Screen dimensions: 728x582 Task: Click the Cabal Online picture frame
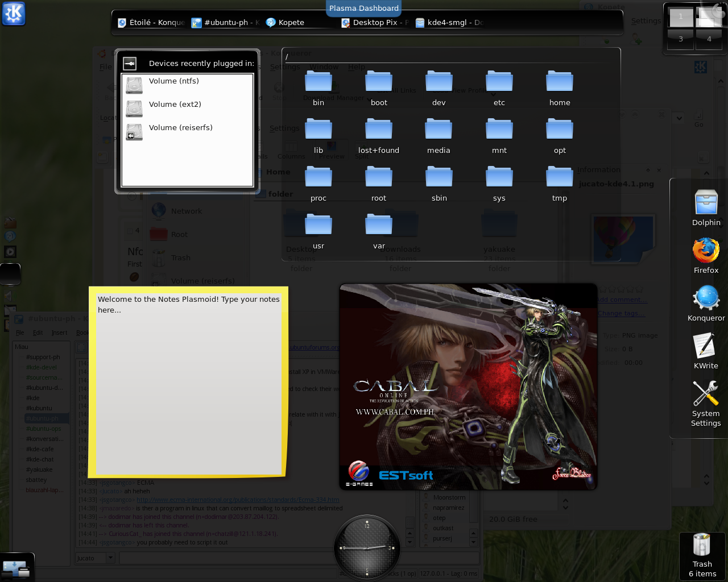click(x=468, y=386)
